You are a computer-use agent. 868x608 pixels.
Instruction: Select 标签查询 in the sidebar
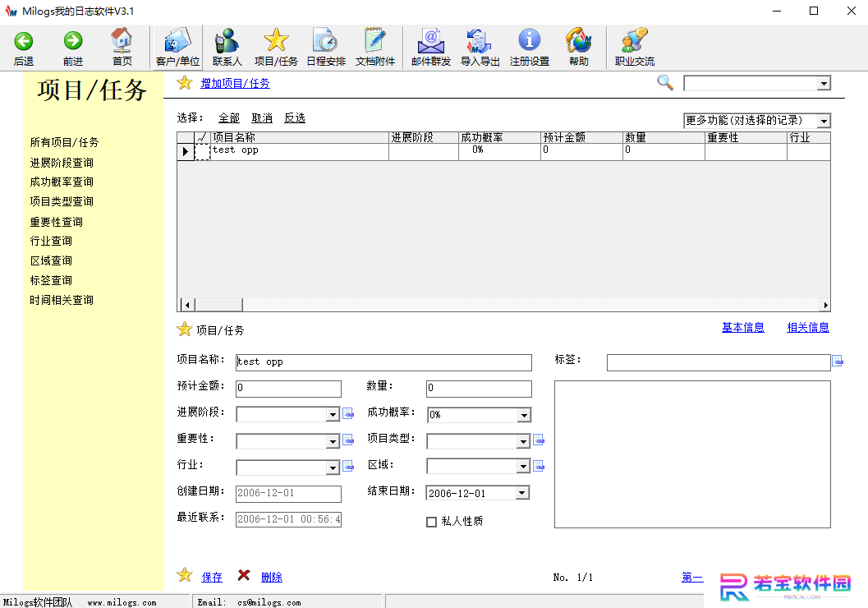click(x=51, y=280)
